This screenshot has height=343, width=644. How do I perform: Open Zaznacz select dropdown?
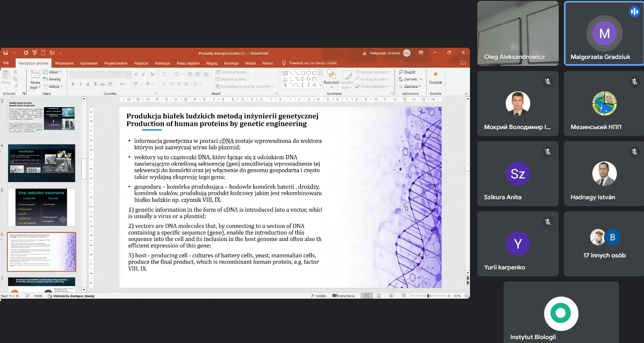(411, 86)
